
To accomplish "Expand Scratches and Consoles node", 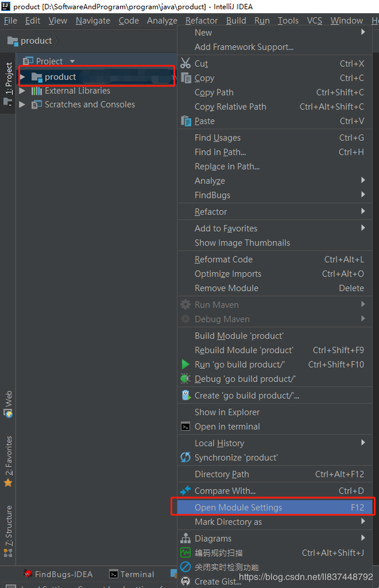I will coord(23,105).
